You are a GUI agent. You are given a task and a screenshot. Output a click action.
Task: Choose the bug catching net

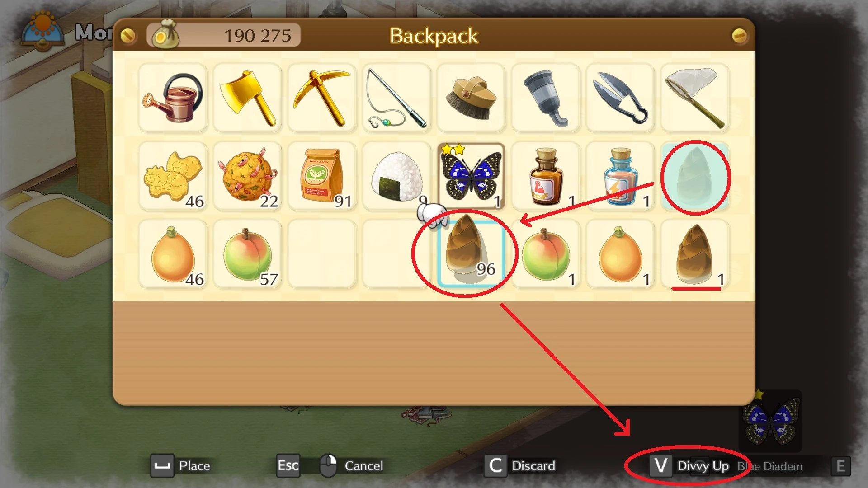[x=695, y=98]
